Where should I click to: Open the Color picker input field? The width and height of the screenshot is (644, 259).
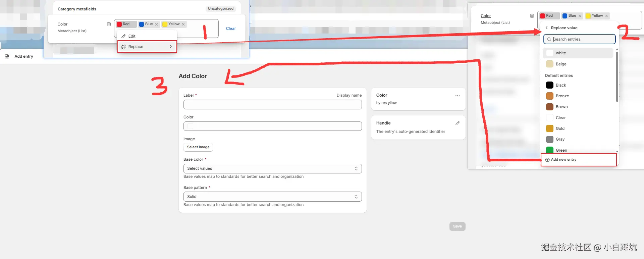[272, 126]
